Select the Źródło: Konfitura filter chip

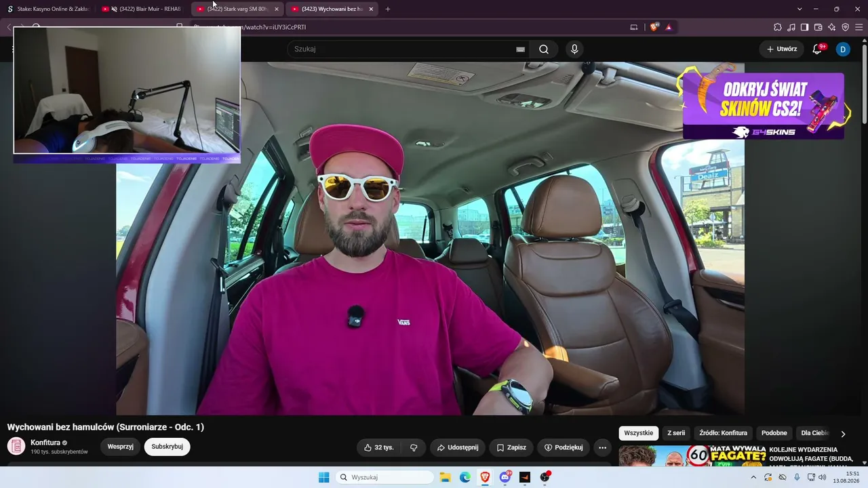point(724,433)
